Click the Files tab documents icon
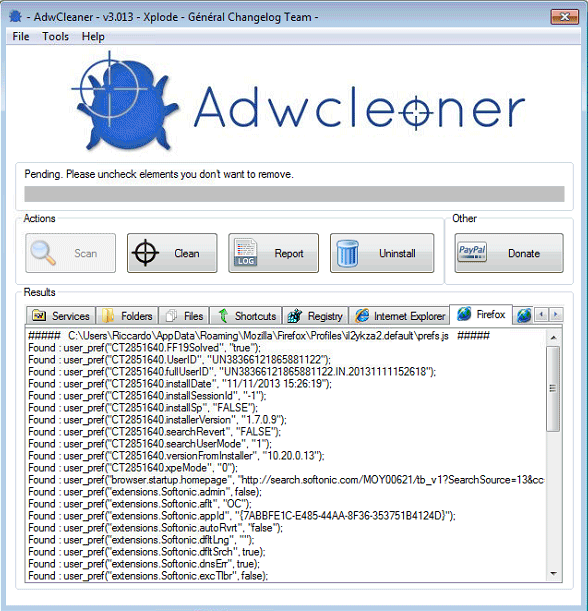Image resolution: width=588 pixels, height=611 pixels. [x=171, y=316]
